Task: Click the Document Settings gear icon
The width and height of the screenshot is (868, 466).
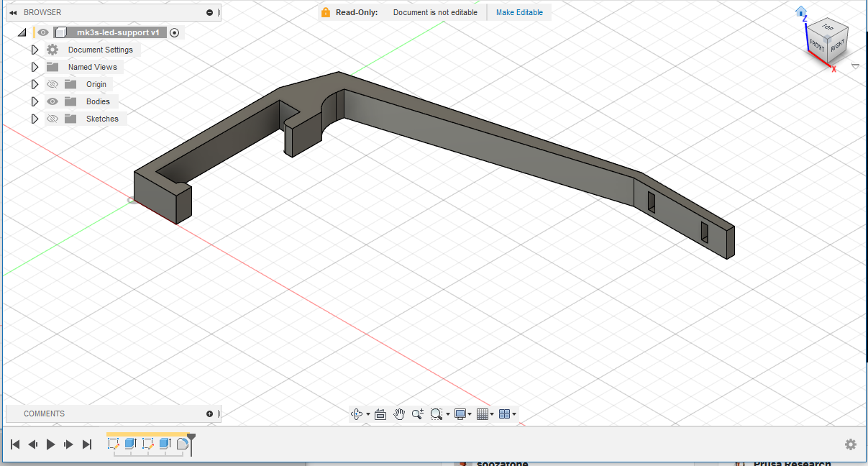Action: [x=52, y=50]
